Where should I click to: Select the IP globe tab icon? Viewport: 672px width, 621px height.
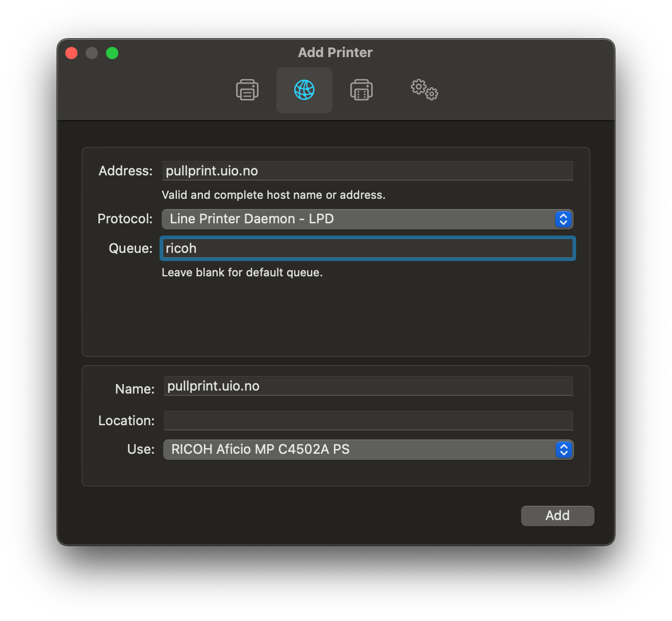pos(304,90)
